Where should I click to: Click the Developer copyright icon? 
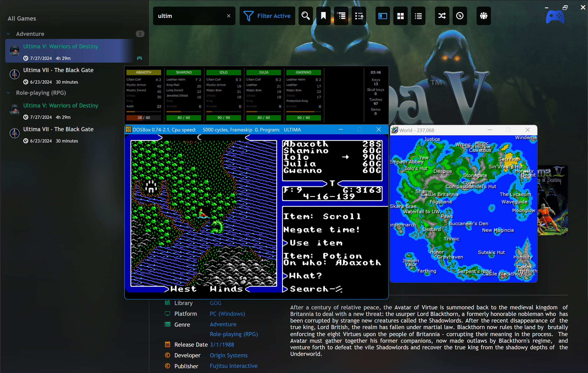[x=167, y=355]
